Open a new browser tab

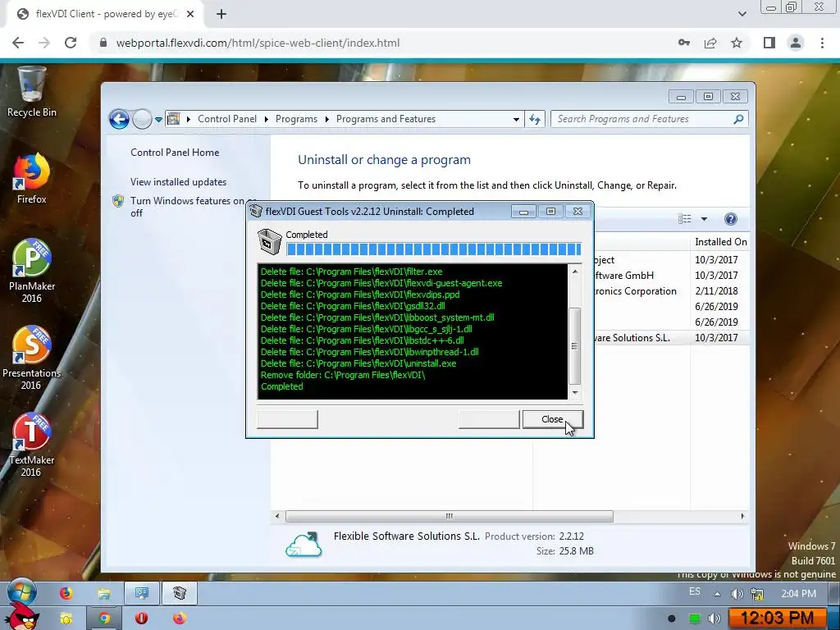click(221, 14)
